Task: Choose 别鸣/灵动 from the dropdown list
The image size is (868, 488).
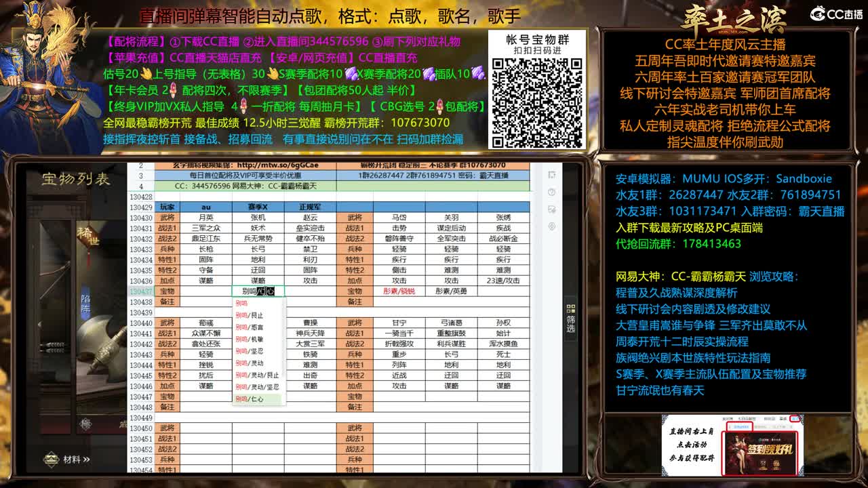Action: click(258, 363)
